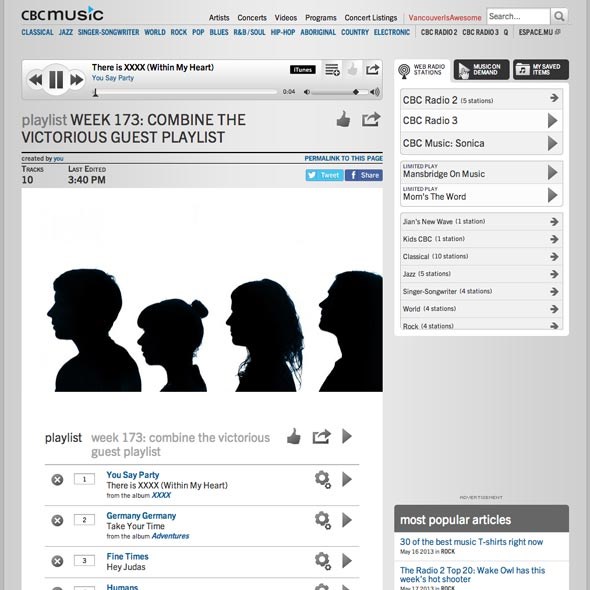Open settings gear for Fine Times track
Image resolution: width=590 pixels, height=590 pixels.
coord(322,561)
